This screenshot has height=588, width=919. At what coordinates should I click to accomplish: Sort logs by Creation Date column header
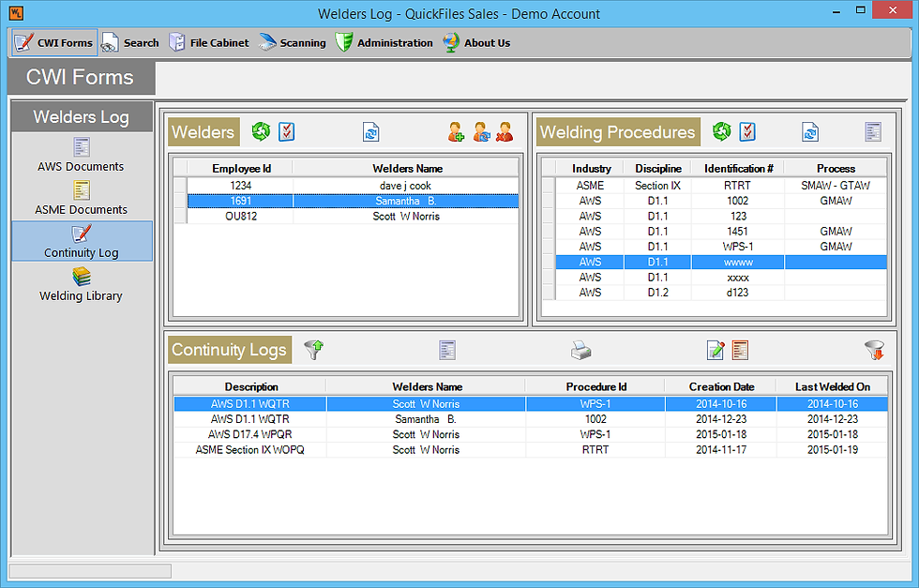click(721, 386)
